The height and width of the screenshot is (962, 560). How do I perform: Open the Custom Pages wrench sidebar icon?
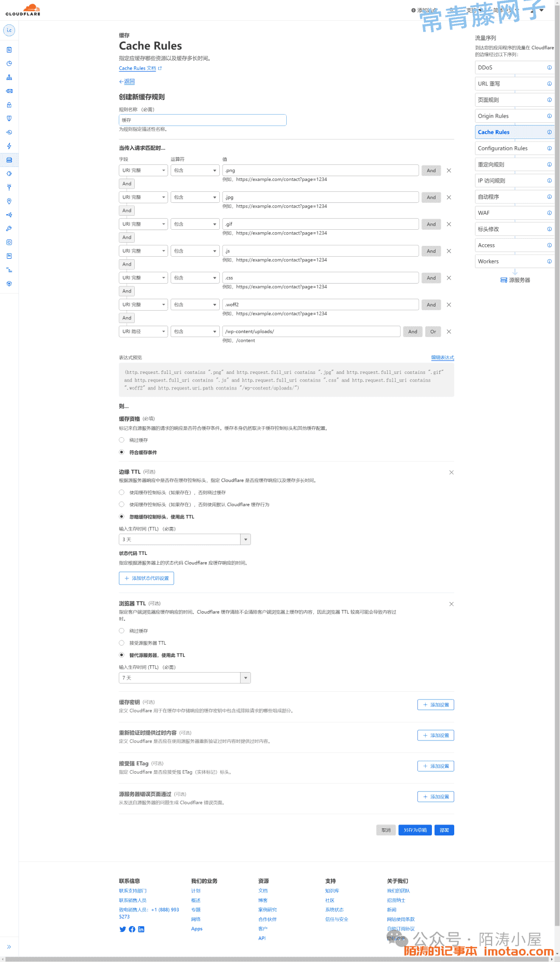coord(9,229)
